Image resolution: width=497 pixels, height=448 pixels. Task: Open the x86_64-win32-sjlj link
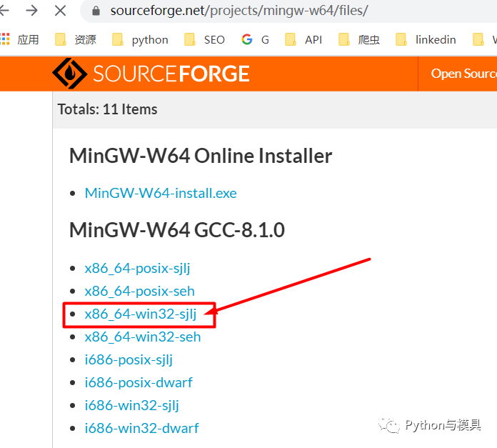pos(141,314)
